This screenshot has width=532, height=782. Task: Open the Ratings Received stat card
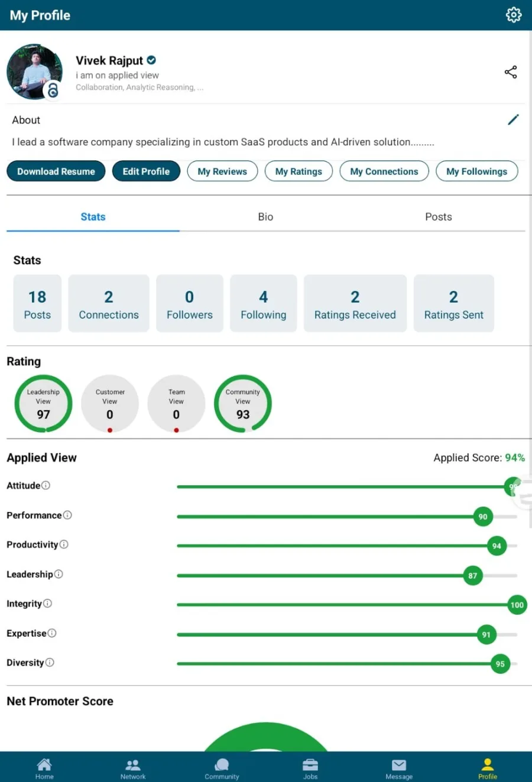[355, 303]
